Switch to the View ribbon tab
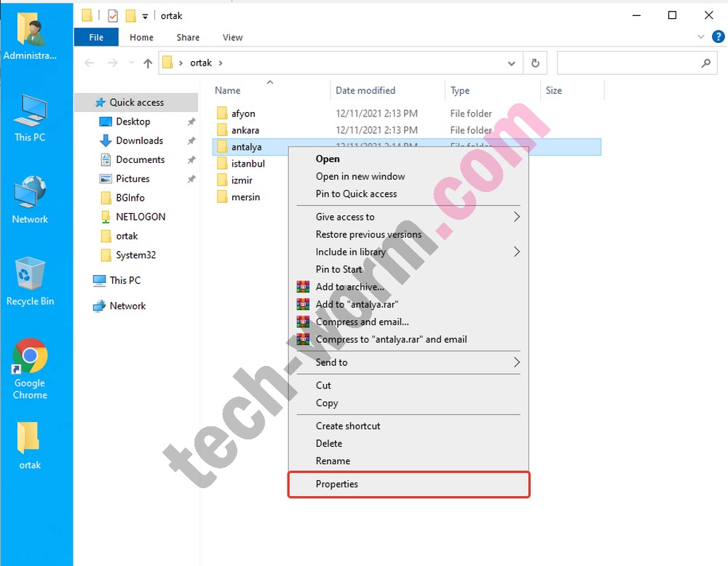Viewport: 728px width, 566px height. pos(232,37)
